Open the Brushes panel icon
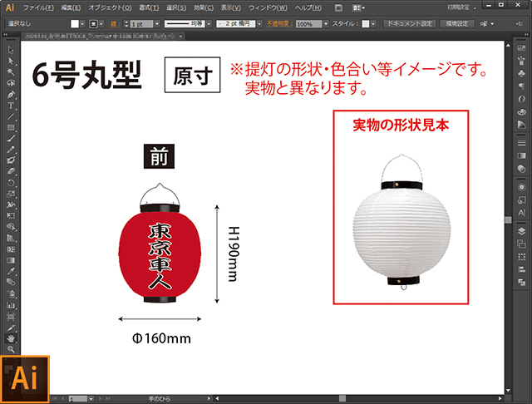The height and width of the screenshot is (404, 532). pyautogui.click(x=521, y=61)
